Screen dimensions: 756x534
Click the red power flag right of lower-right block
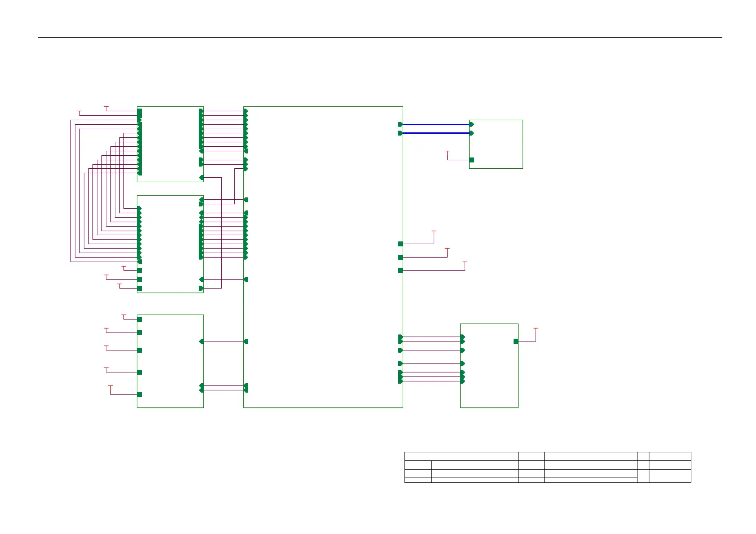(x=536, y=329)
